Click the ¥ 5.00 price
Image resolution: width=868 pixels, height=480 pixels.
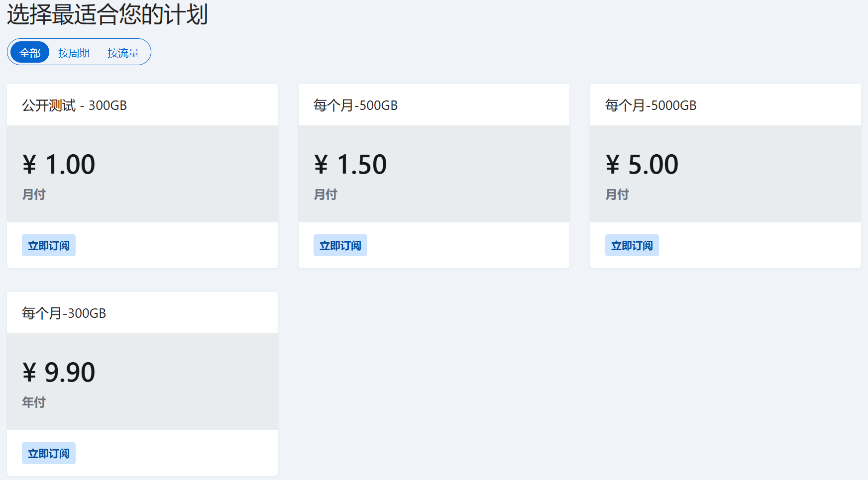tap(642, 165)
